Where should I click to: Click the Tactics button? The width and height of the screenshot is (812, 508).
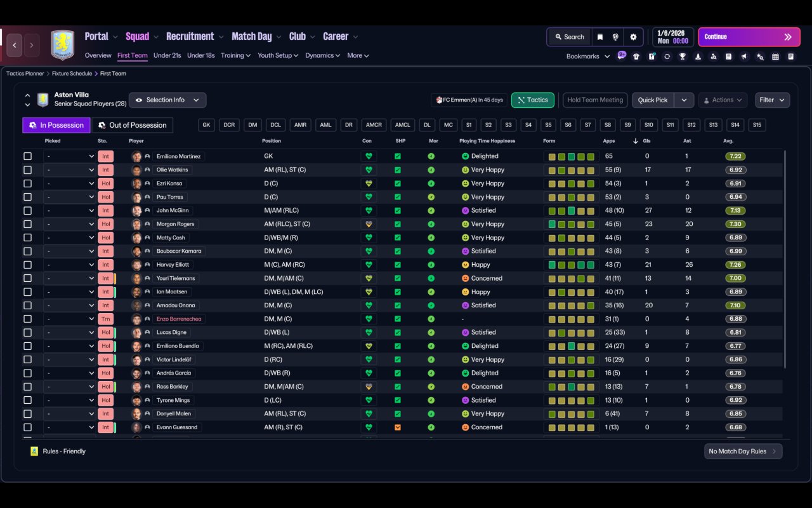pyautogui.click(x=533, y=100)
